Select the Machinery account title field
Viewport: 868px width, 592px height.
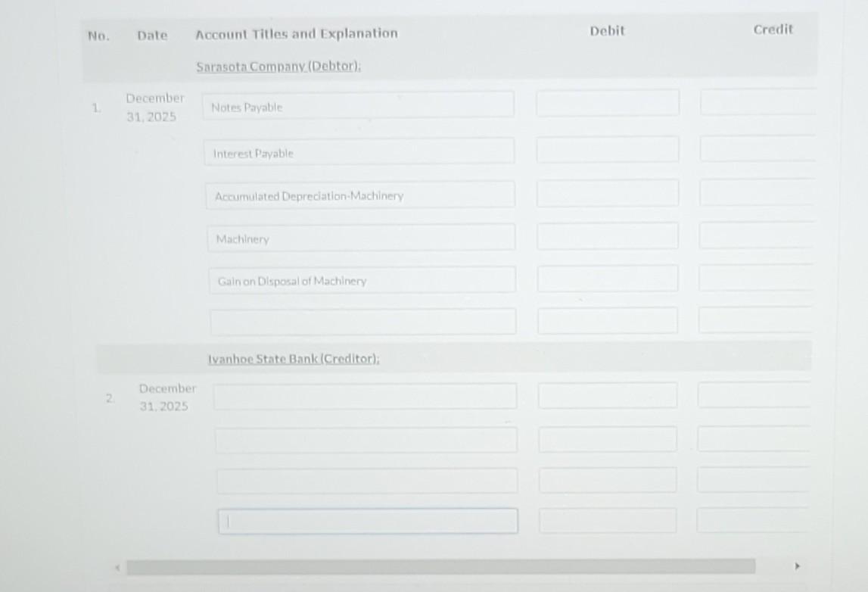point(360,235)
